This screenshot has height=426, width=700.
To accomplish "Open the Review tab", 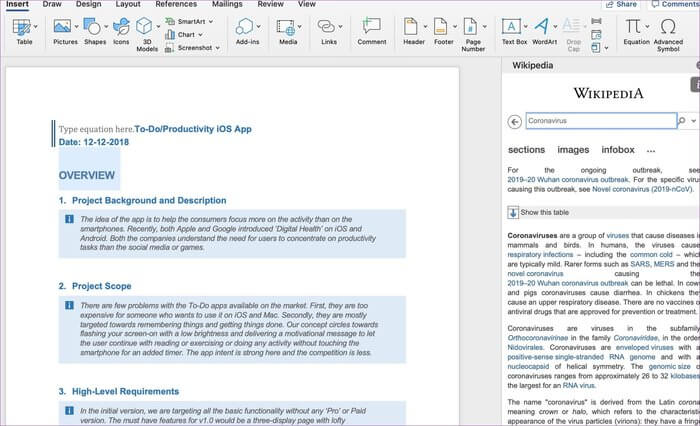I will click(x=270, y=4).
